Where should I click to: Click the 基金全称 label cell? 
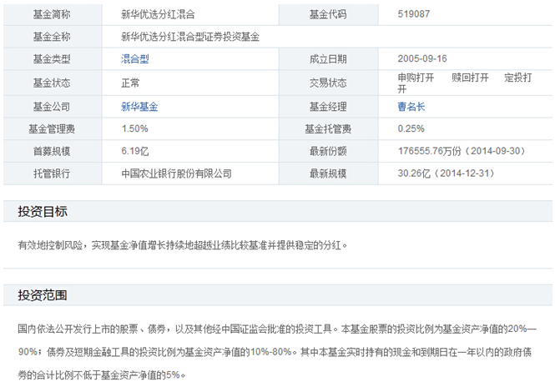(53, 37)
